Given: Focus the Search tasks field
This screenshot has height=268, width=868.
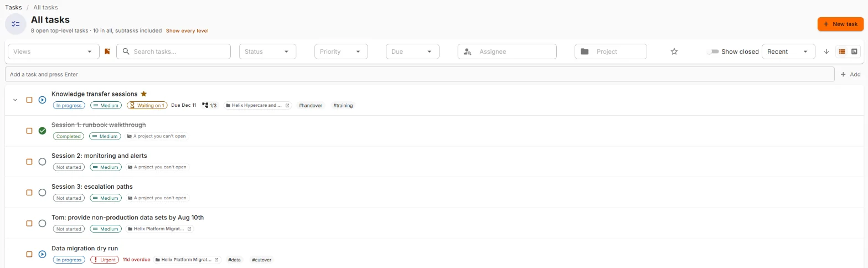Looking at the screenshot, I should (x=173, y=51).
